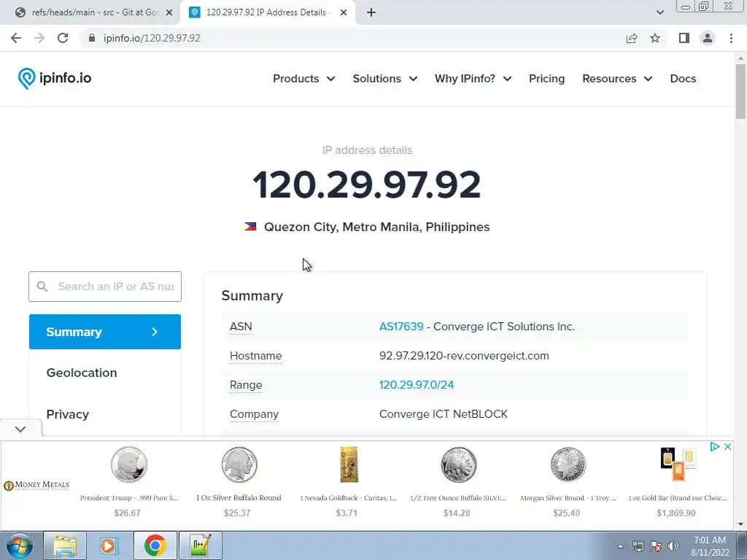
Task: Click the address bar URL
Action: point(152,38)
